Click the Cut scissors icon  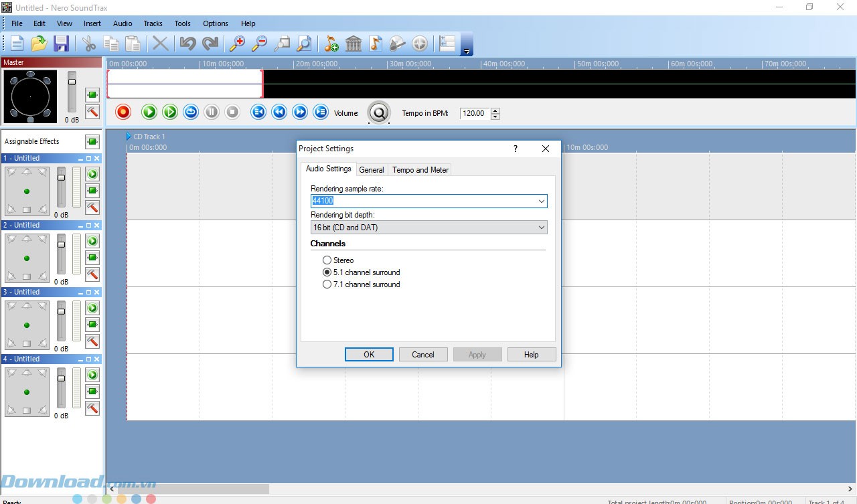pos(88,44)
